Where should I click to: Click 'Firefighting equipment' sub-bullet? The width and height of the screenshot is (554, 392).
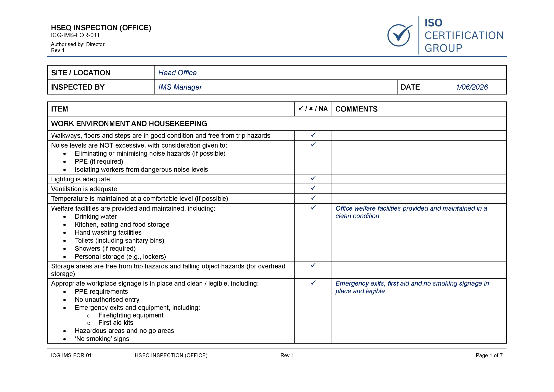[x=131, y=315]
